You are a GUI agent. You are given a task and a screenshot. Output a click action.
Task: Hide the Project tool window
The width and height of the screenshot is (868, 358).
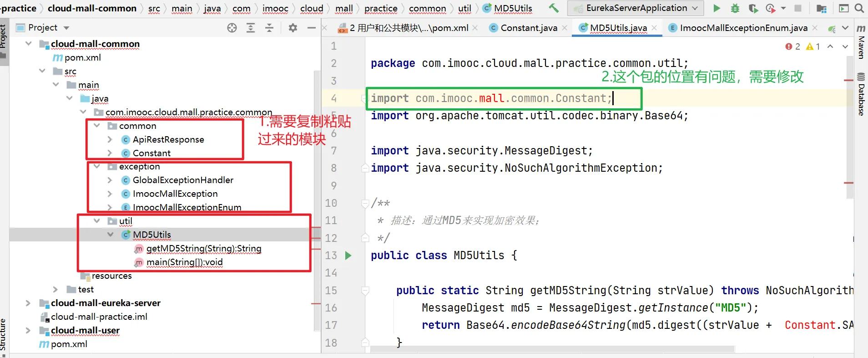tap(312, 28)
